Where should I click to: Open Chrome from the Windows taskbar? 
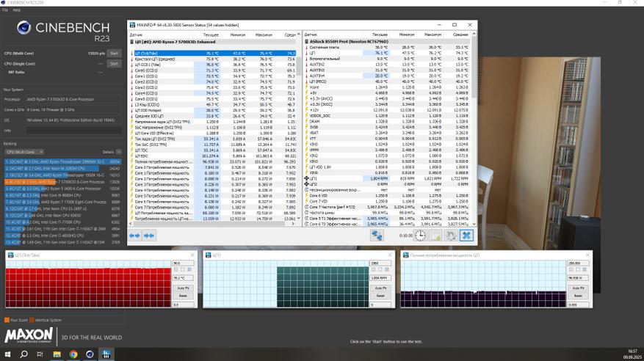[x=73, y=354]
